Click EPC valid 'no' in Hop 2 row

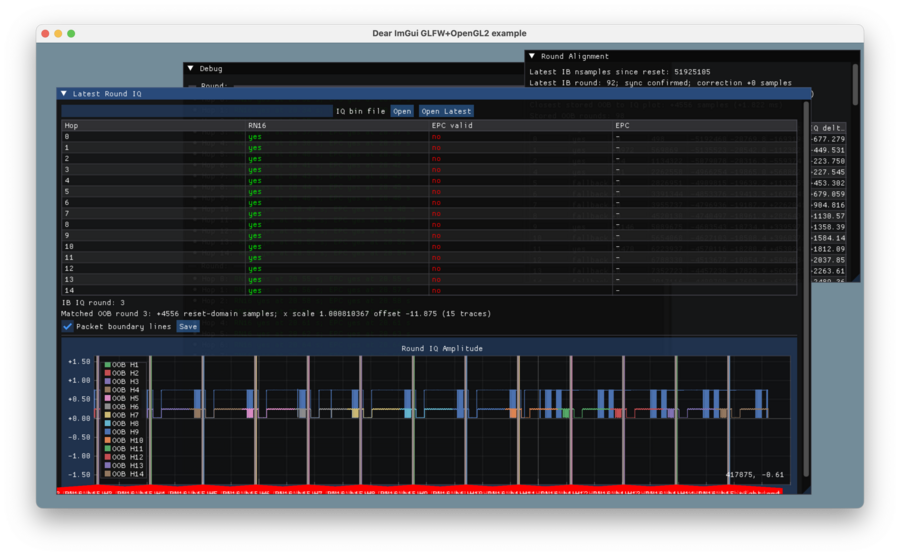click(436, 159)
